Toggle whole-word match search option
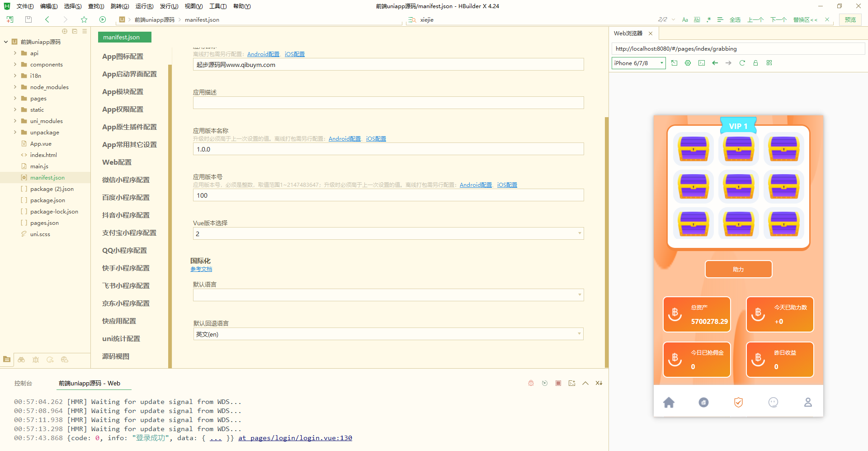 coord(697,19)
